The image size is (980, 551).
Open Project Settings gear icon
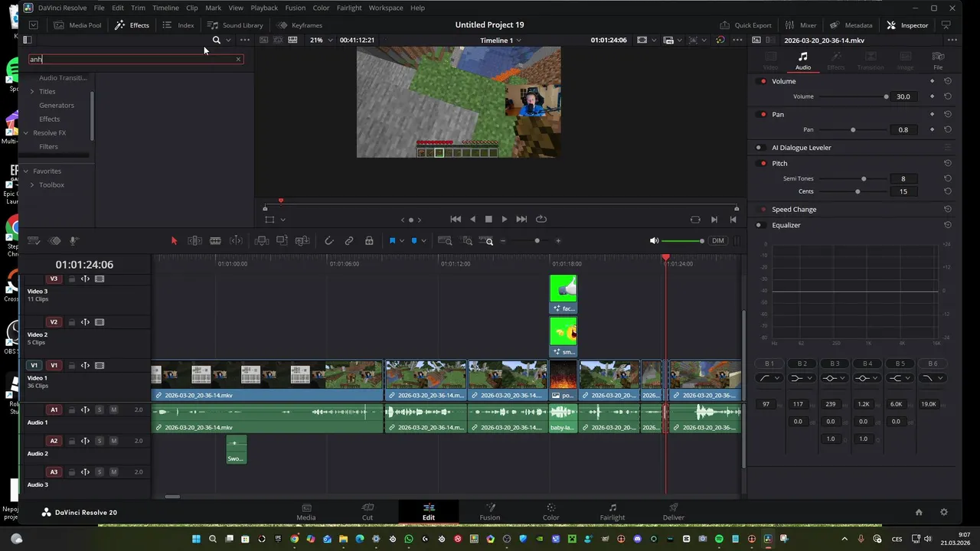click(x=944, y=513)
